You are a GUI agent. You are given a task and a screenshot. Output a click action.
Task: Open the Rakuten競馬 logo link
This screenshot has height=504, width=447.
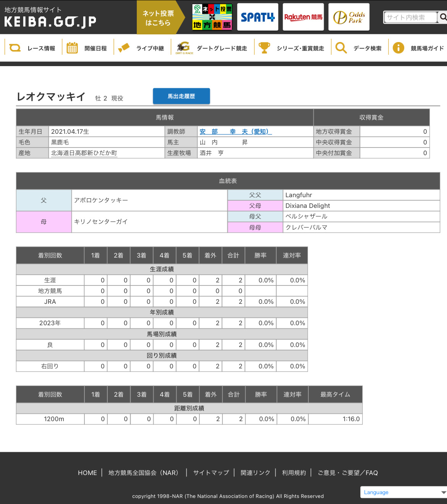[x=303, y=17]
